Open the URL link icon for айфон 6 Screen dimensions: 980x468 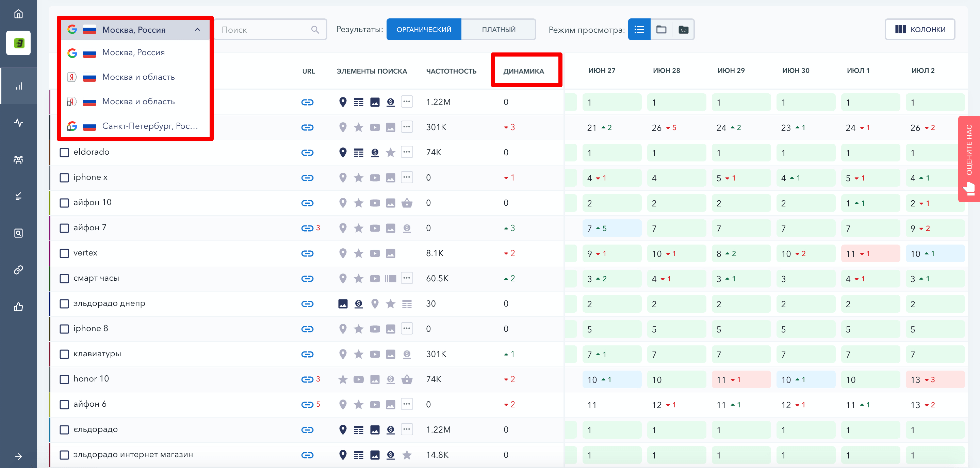click(x=307, y=404)
